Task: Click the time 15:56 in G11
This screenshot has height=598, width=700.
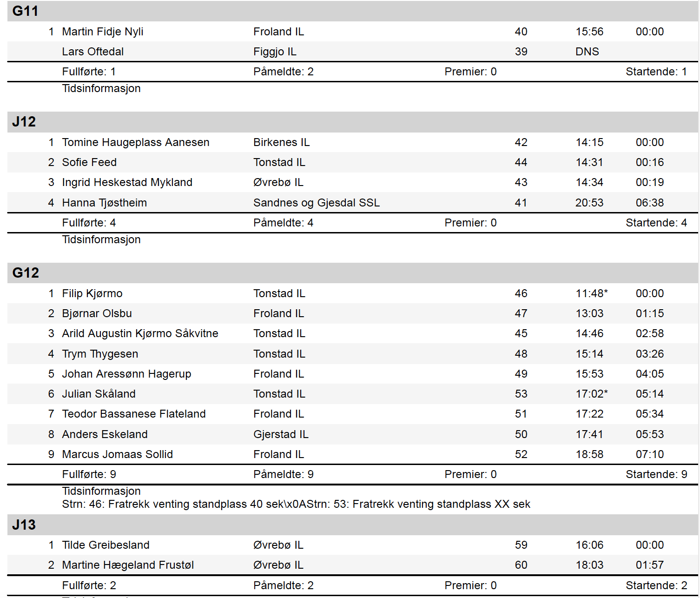Action: 589,32
